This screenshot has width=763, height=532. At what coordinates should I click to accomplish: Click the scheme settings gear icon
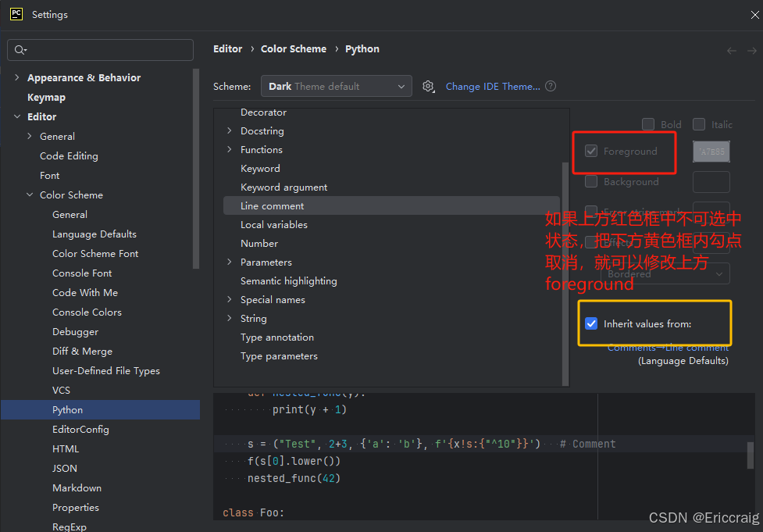428,87
